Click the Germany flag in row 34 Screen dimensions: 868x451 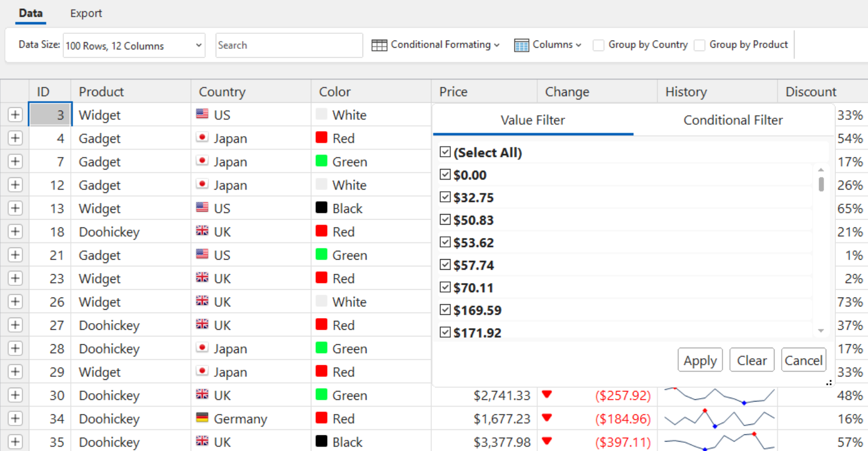[x=202, y=418]
